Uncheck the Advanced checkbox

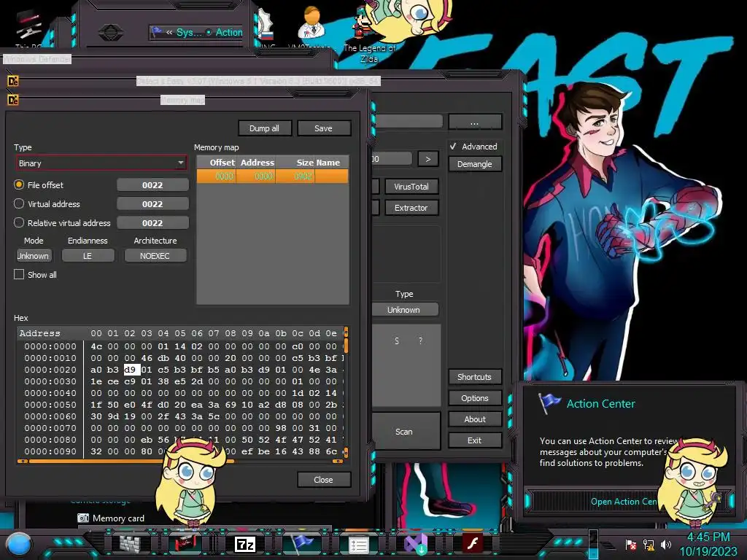click(x=453, y=146)
